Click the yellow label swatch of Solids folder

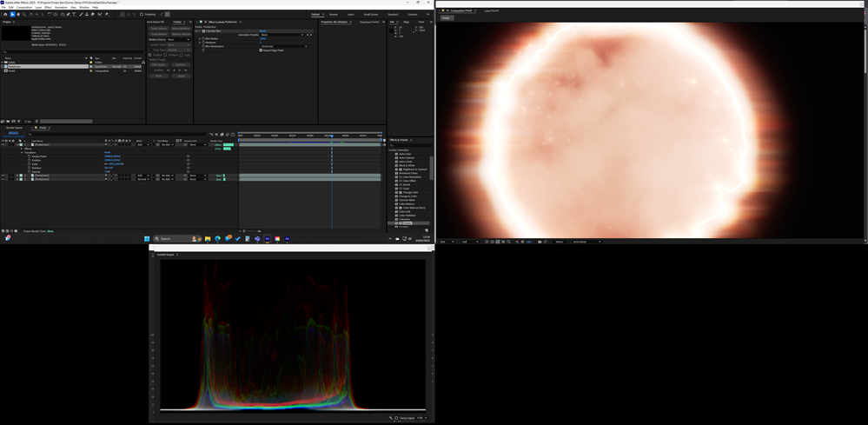[x=90, y=63]
